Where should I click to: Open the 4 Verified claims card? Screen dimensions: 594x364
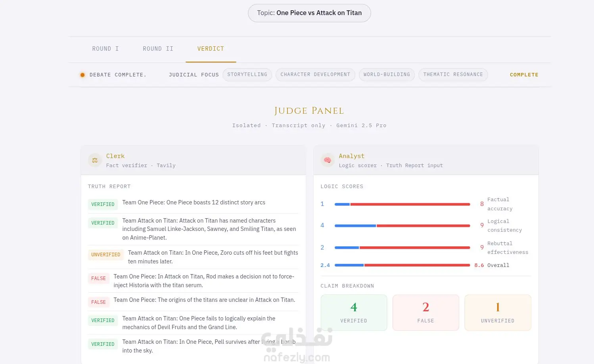point(354,313)
